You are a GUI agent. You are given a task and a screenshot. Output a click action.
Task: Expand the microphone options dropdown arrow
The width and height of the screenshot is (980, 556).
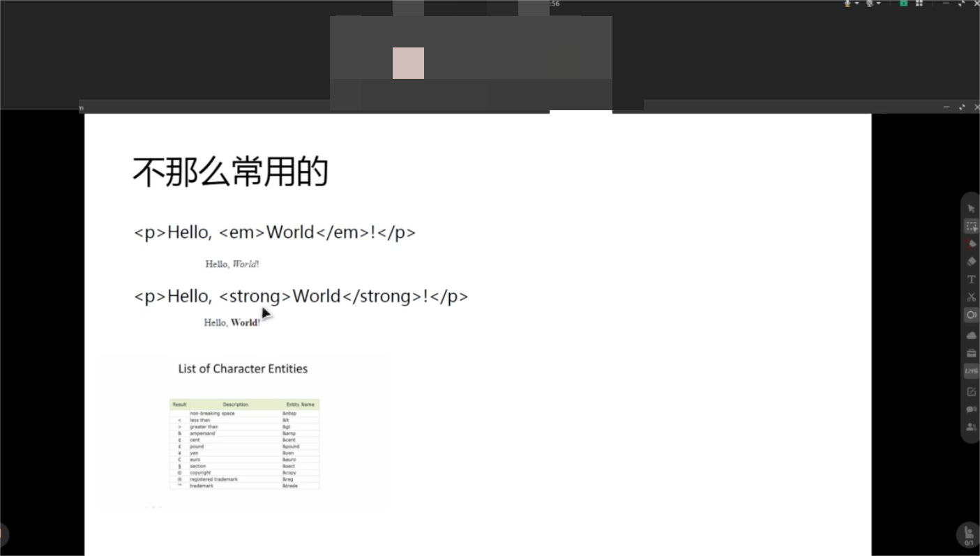tap(857, 3)
